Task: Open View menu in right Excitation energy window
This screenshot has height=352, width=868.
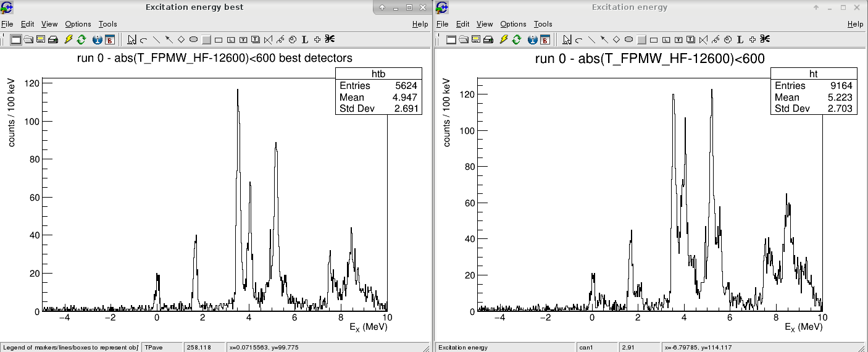Action: (485, 24)
